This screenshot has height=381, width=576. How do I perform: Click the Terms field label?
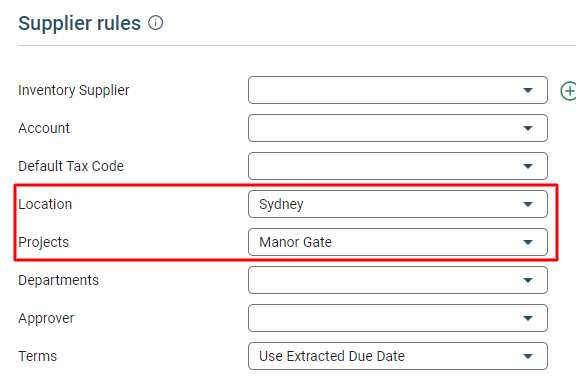37,356
